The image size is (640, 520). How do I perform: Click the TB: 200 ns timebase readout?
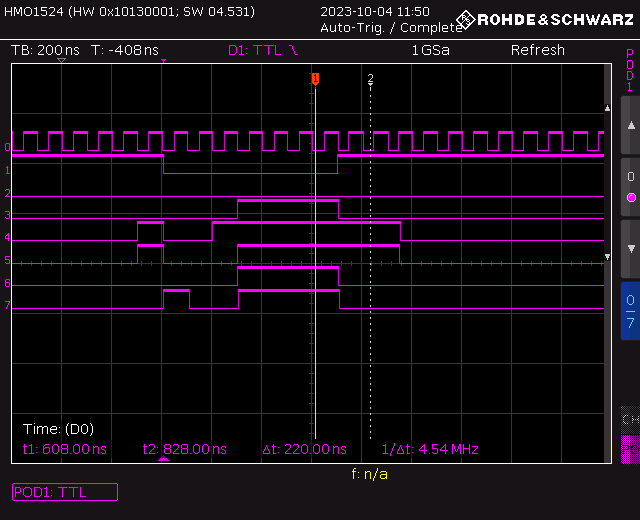pyautogui.click(x=45, y=50)
